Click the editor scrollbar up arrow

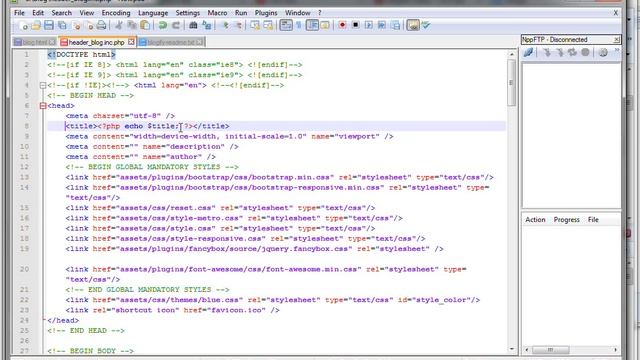click(x=512, y=54)
